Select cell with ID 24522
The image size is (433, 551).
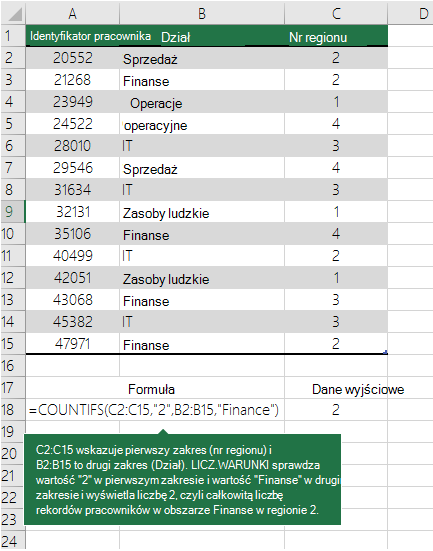click(72, 124)
